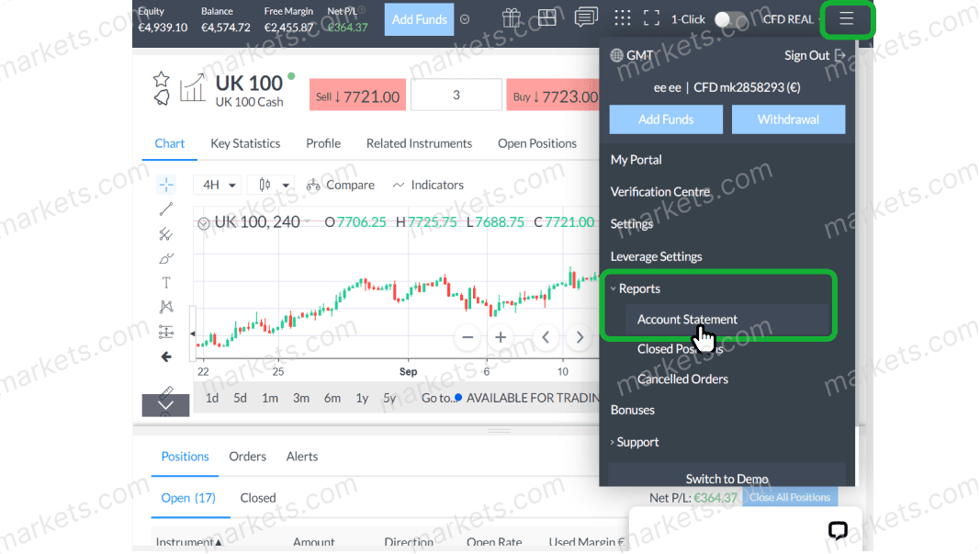Click the Withdrawal button
980x554 pixels.
coord(788,119)
